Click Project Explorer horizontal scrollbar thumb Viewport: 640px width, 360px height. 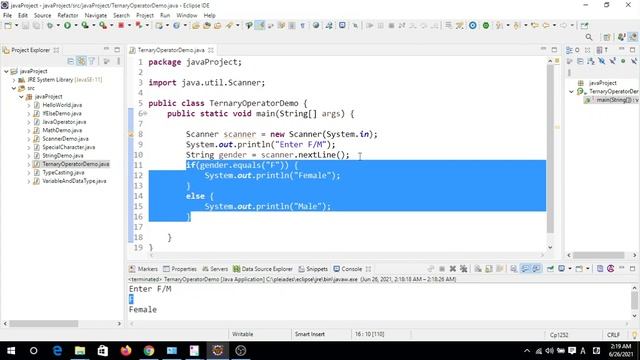(x=44, y=324)
